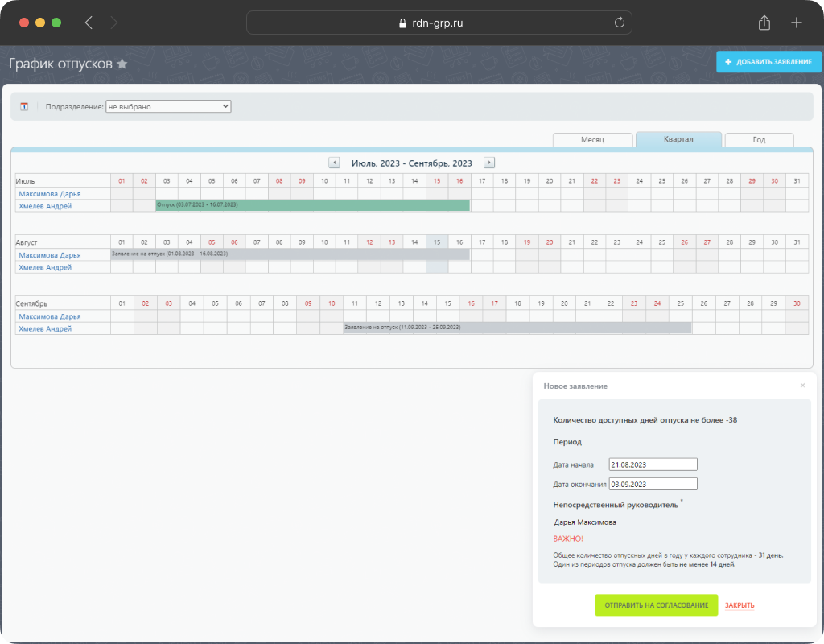Click the Август month label

[x=27, y=242]
